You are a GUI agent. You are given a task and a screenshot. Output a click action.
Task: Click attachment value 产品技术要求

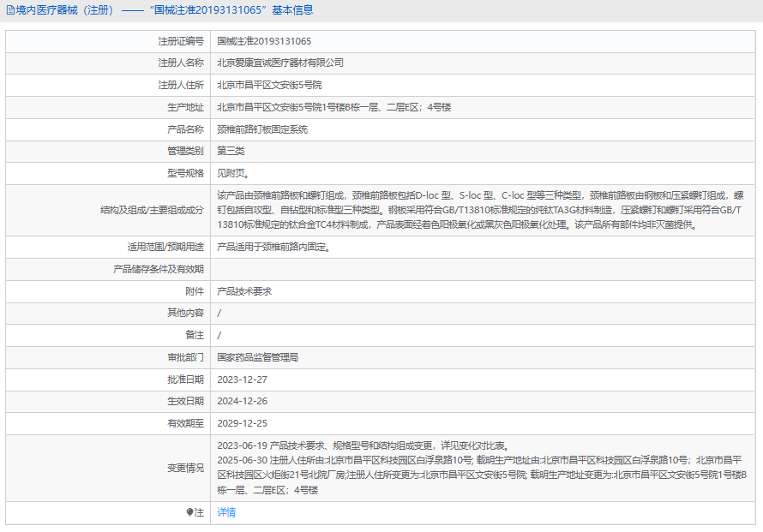point(244,291)
